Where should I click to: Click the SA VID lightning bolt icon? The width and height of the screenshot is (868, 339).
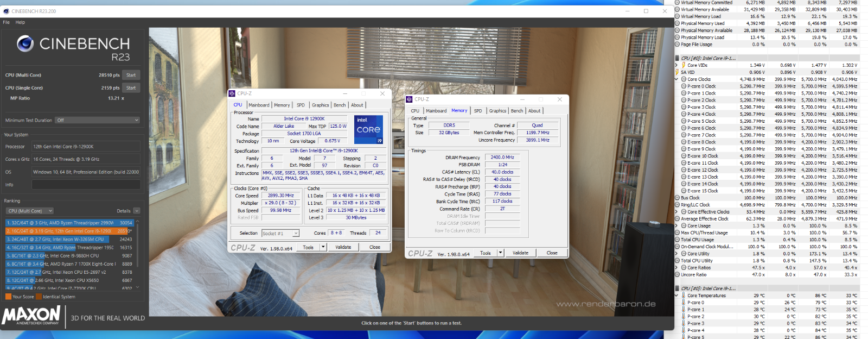pyautogui.click(x=677, y=72)
